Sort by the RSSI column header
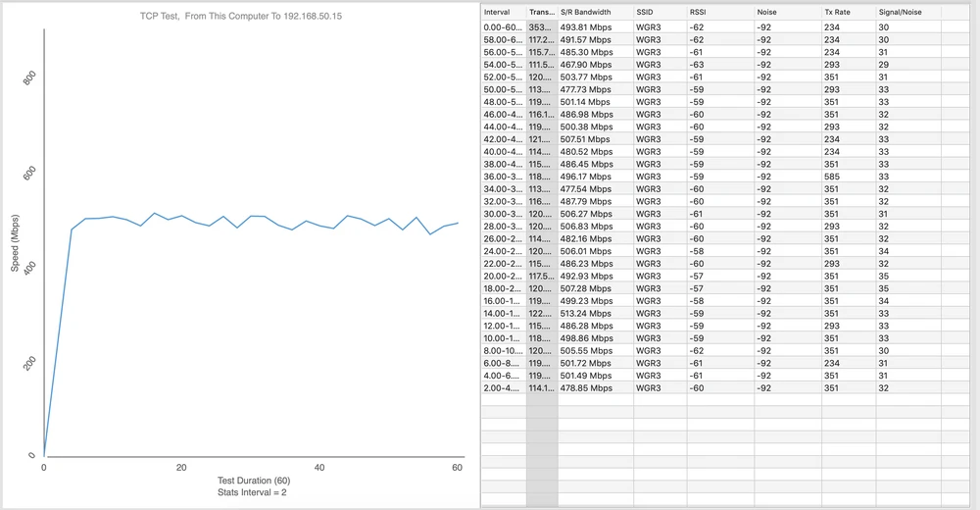980x510 pixels. (x=698, y=12)
